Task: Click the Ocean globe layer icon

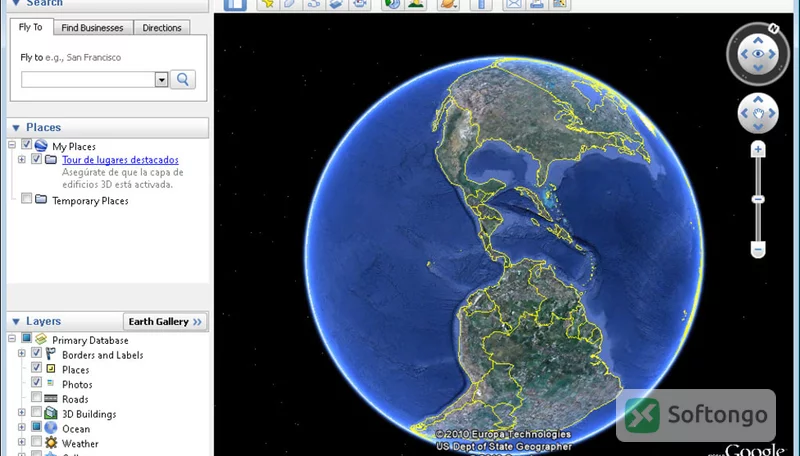Action: (x=51, y=427)
